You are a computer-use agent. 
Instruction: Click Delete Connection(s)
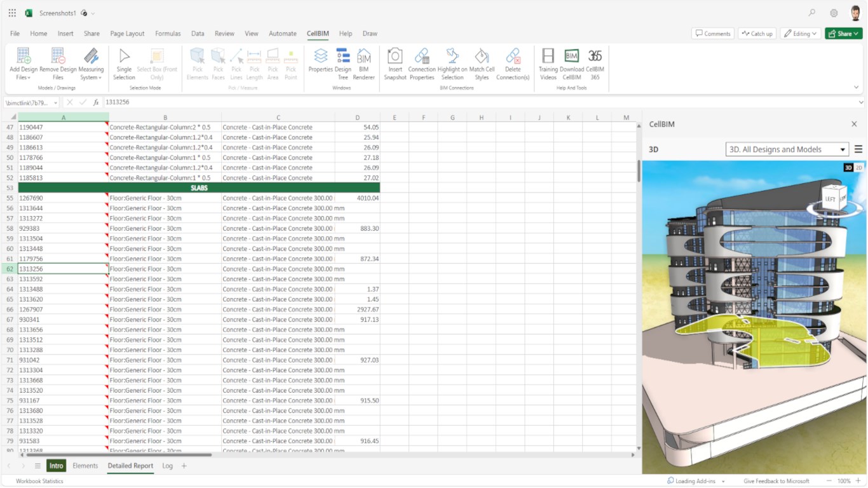513,64
